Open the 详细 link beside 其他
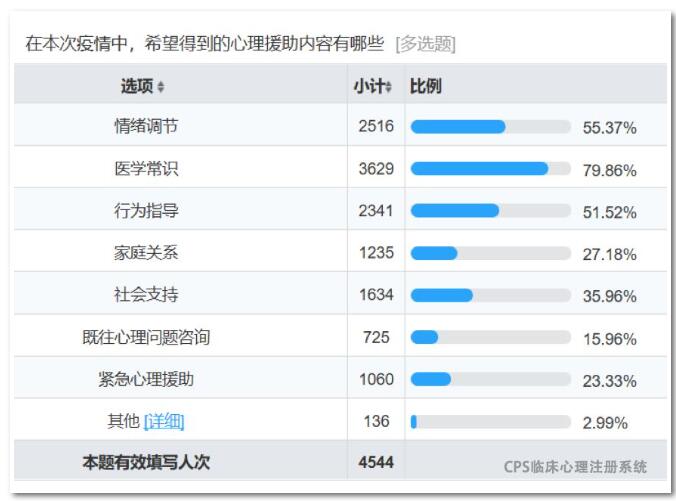Screen dimensions: 676x501 [164, 421]
